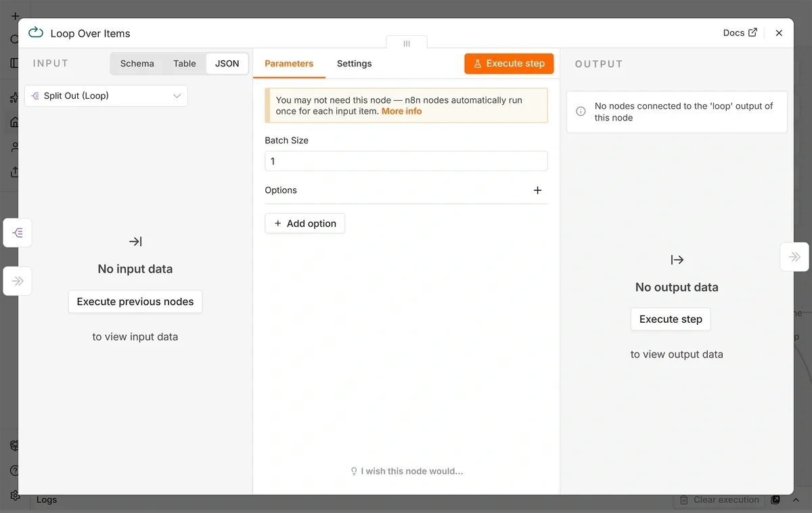Click the 'No nodes connected' output notice

[677, 112]
